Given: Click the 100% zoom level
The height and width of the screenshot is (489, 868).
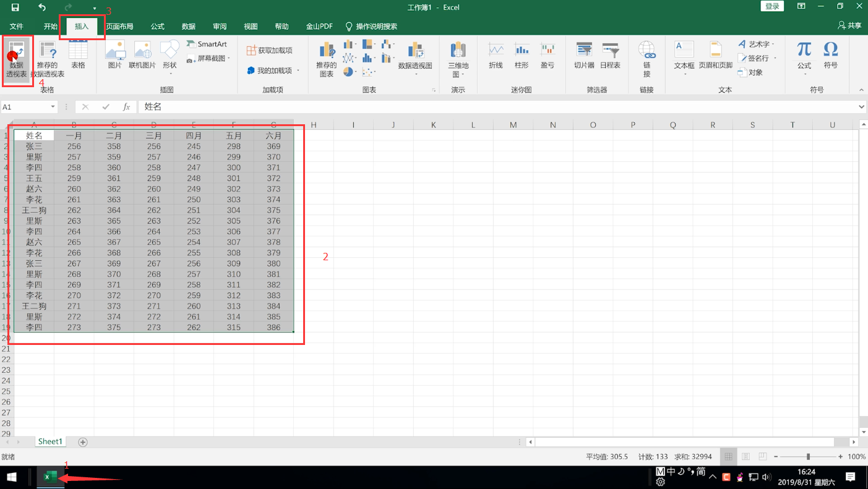Looking at the screenshot, I should [856, 457].
